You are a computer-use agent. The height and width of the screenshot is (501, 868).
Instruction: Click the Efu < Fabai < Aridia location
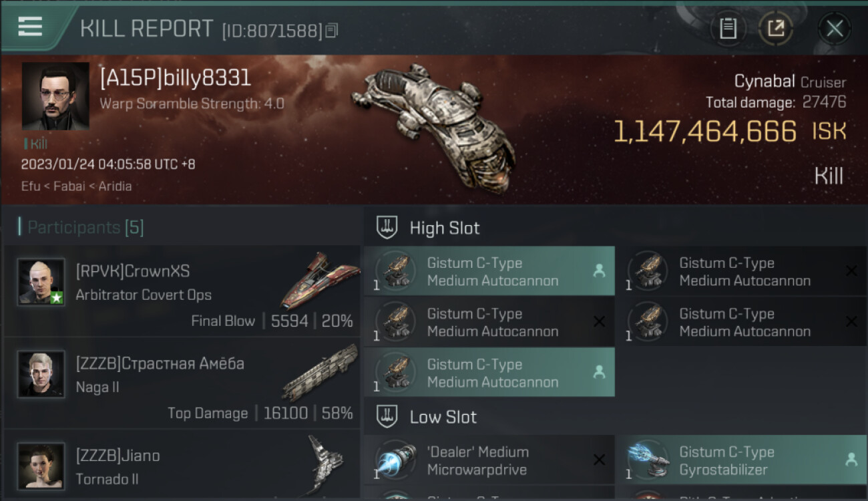point(76,186)
